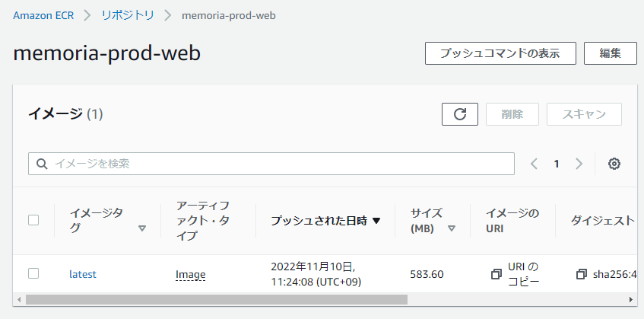Click the horizontal scrollbar thumb
Viewport: 644px width, 319px height.
pos(217,300)
